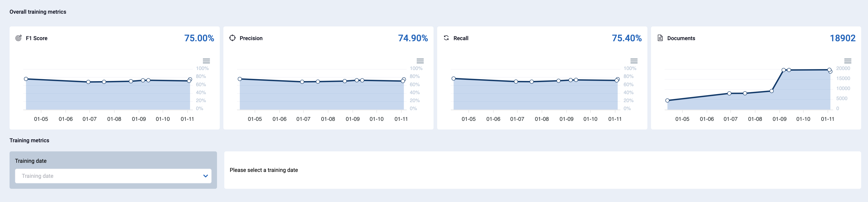Image resolution: width=868 pixels, height=202 pixels.
Task: Click the 75.40% Recall value
Action: [627, 38]
